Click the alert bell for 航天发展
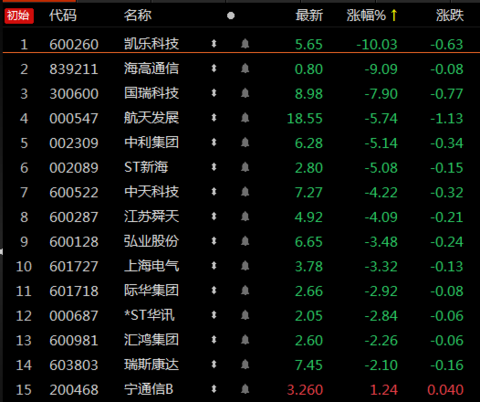480x402 pixels. click(245, 118)
